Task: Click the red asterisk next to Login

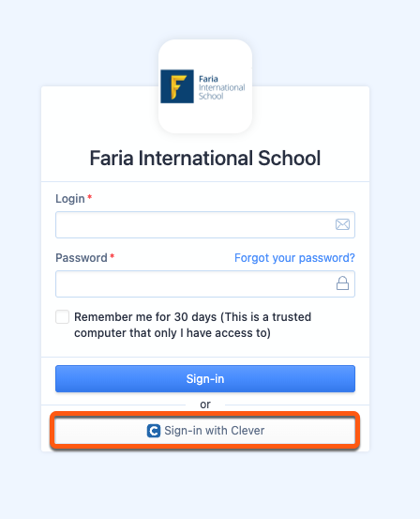Action: click(x=89, y=197)
